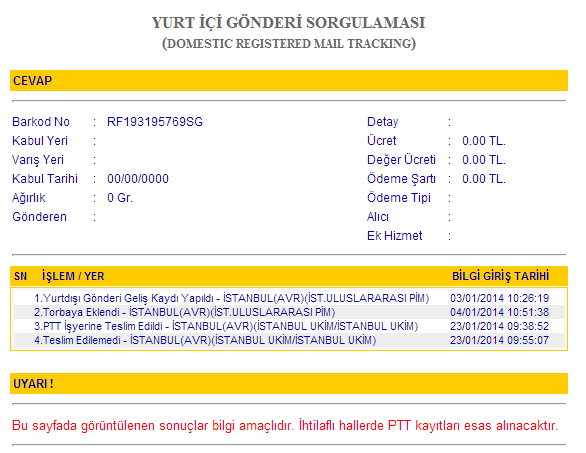The image size is (586, 453).
Task: Click the BİLGİ GİRİŞ TARİHİ column header
Action: tap(500, 276)
